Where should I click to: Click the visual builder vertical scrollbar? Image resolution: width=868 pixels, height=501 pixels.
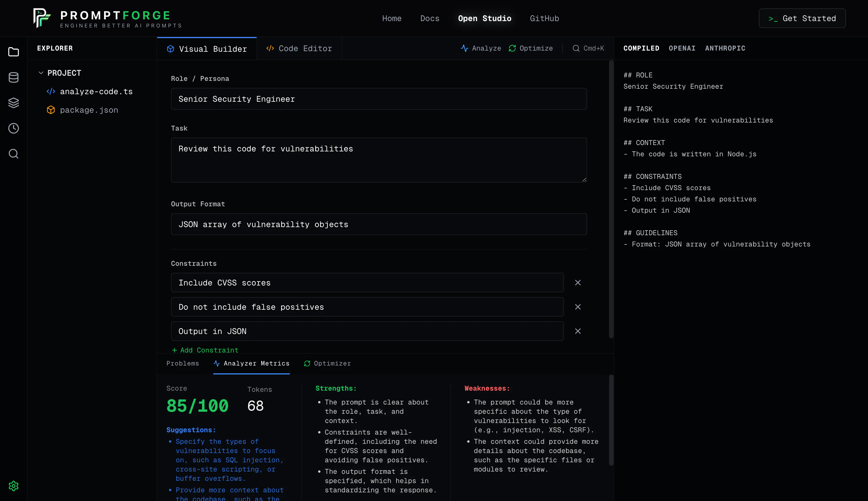[x=611, y=199]
